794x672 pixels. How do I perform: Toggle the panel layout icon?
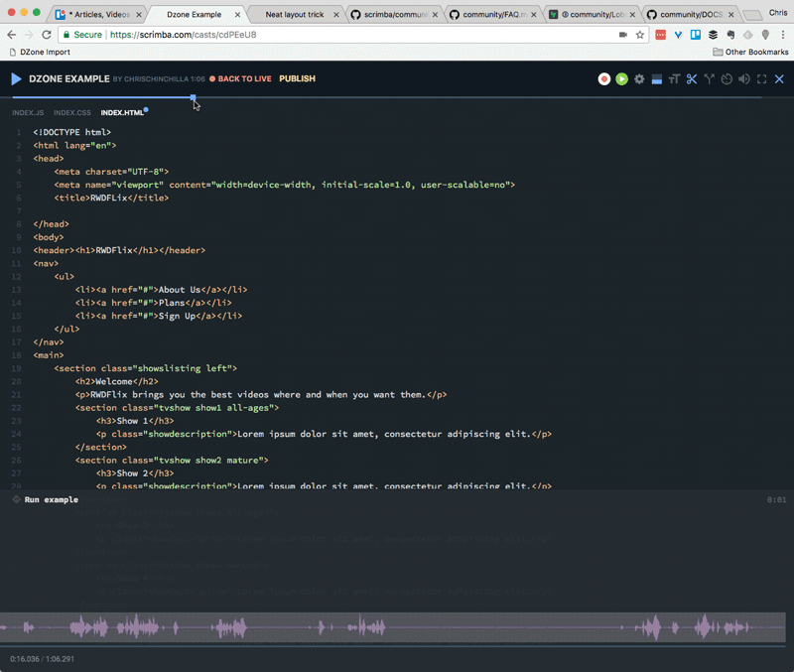656,78
